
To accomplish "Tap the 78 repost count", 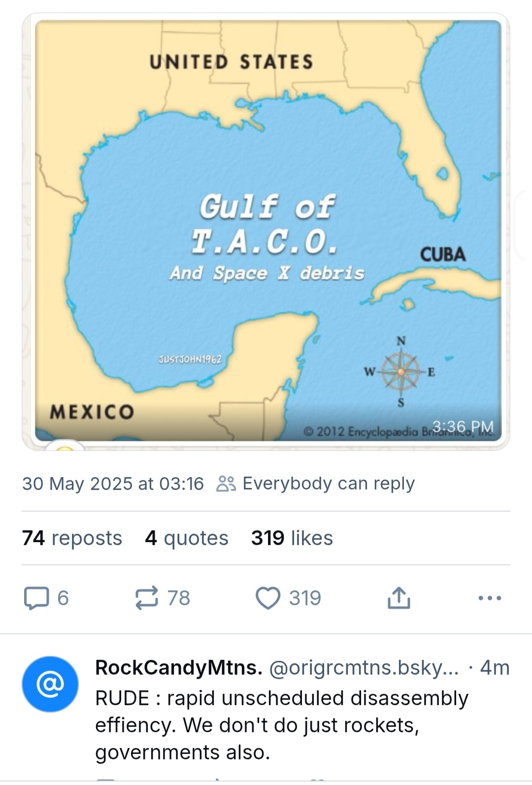I will point(178,598).
